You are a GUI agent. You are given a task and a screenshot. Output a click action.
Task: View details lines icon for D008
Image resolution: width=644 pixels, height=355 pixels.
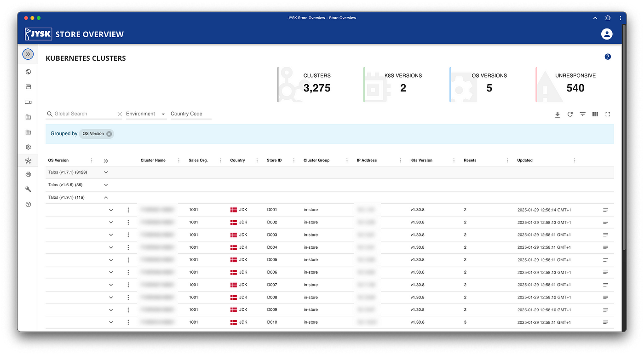[x=605, y=298]
